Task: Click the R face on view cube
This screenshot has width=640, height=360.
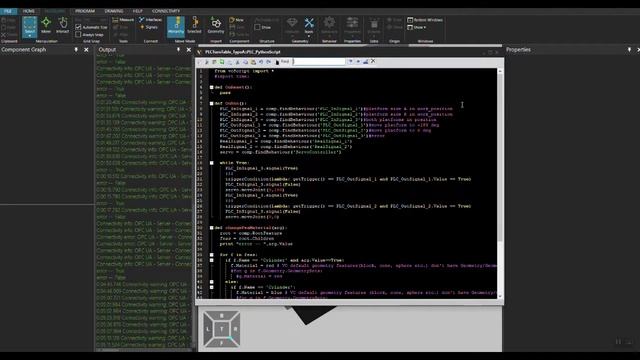Action: pyautogui.click(x=236, y=329)
